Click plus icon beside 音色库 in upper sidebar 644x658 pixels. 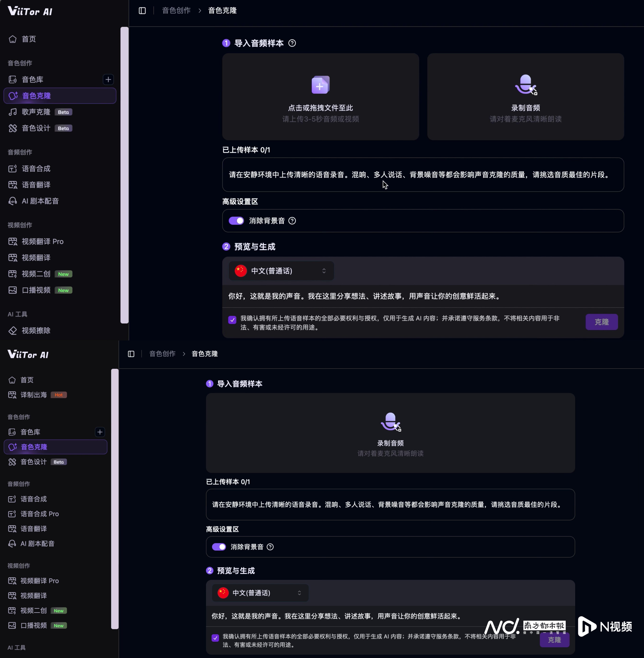point(108,79)
